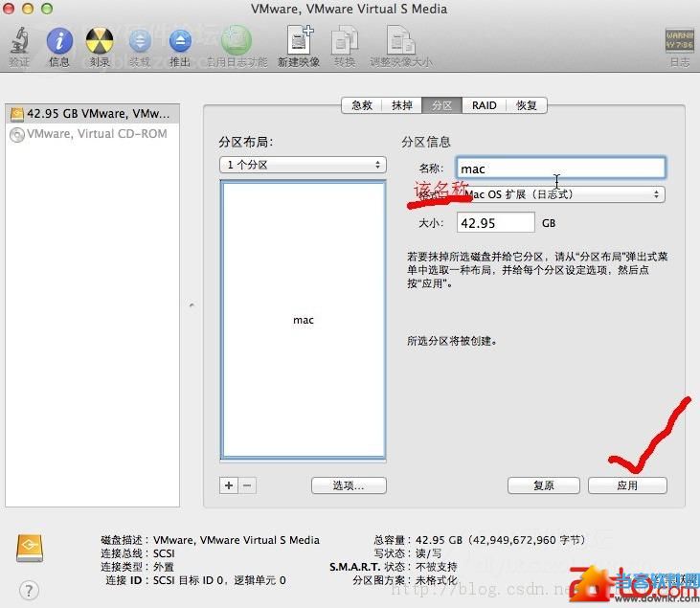Image resolution: width=700 pixels, height=608 pixels.
Task: Click the help question mark button
Action: [x=29, y=590]
